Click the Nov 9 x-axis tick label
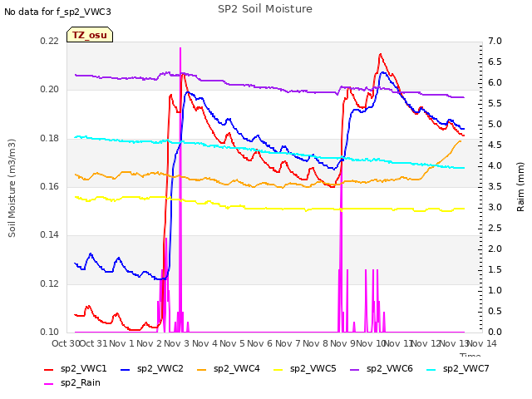 [x=342, y=343]
